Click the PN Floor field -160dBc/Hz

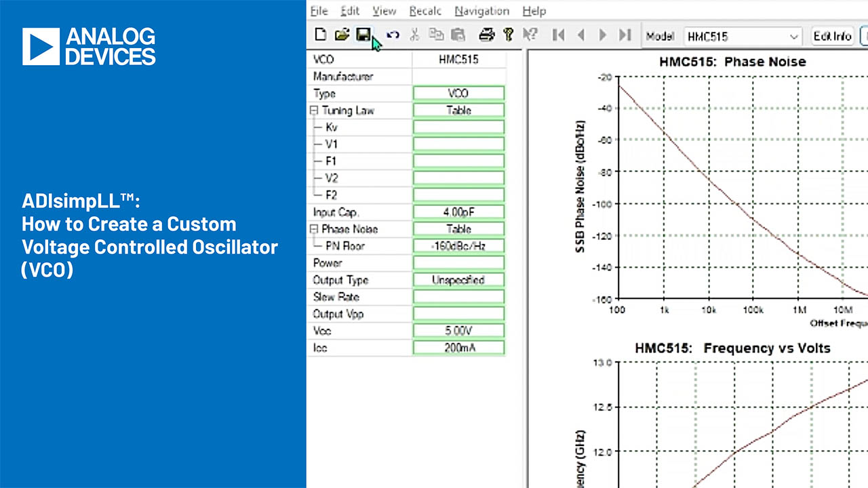[458, 246]
